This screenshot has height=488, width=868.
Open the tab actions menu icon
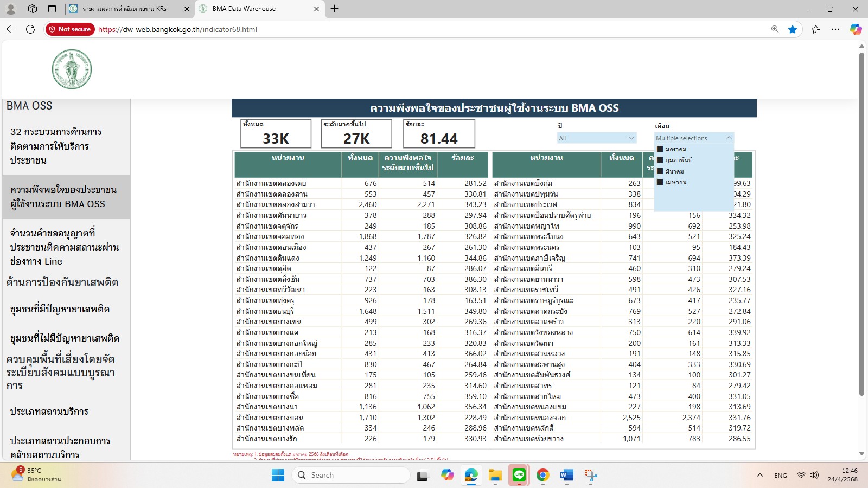coord(52,9)
